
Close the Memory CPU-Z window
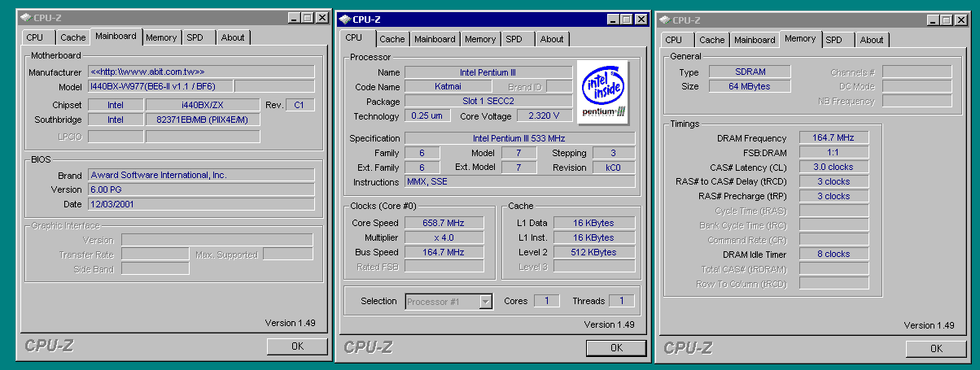point(962,20)
